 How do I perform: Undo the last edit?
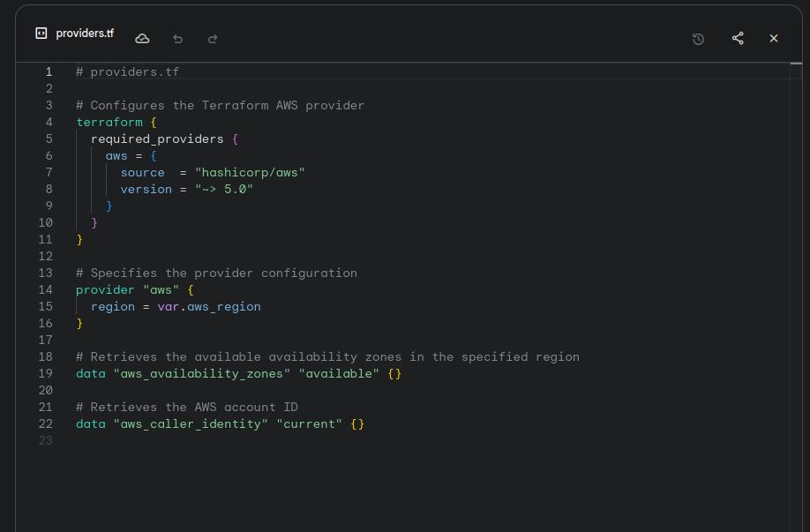(177, 39)
